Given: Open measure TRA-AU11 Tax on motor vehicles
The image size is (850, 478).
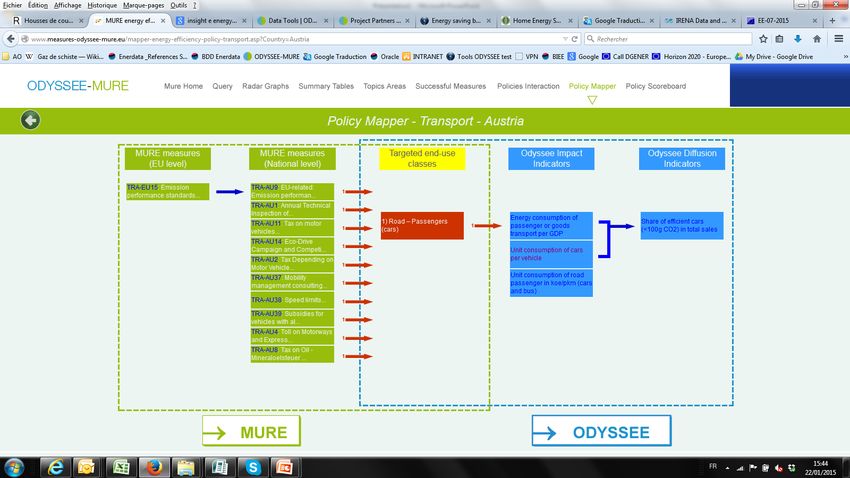Looking at the screenshot, I should [292, 227].
